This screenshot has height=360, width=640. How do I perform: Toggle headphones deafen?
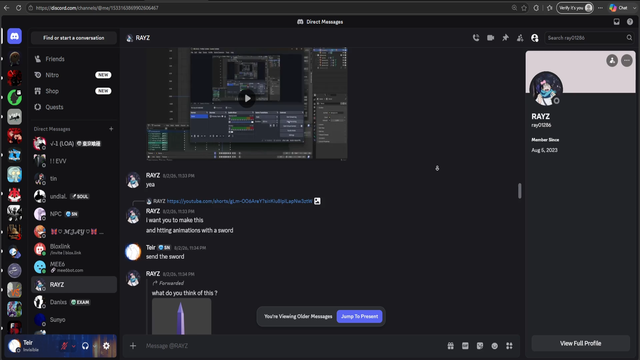click(x=85, y=346)
